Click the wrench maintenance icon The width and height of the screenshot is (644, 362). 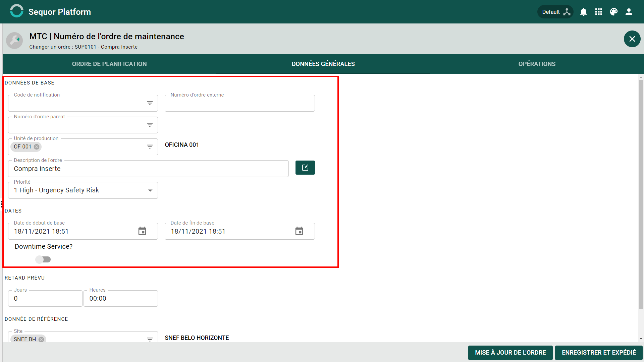click(x=14, y=40)
